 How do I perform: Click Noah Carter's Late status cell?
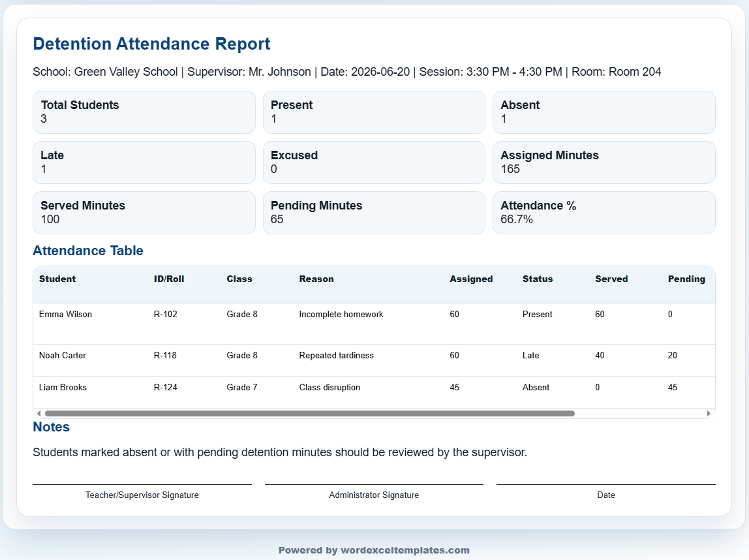point(530,355)
